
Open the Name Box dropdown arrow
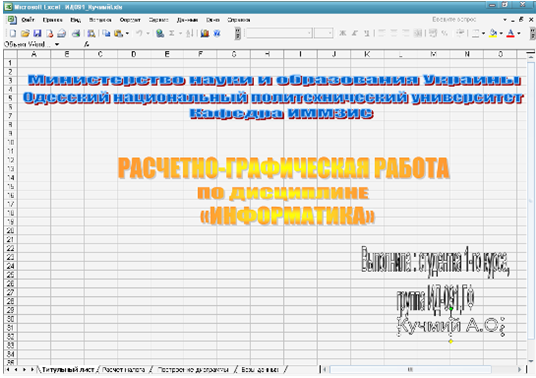pyautogui.click(x=57, y=44)
